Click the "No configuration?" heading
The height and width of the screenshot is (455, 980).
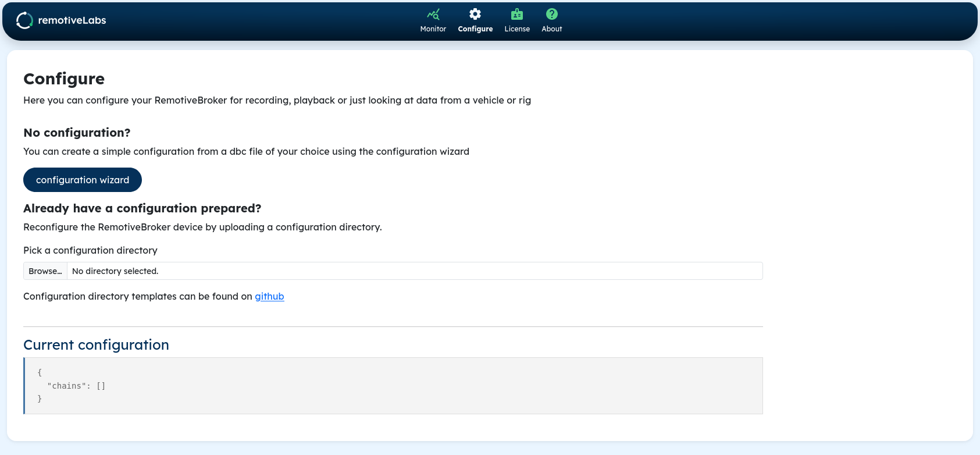pyautogui.click(x=77, y=133)
